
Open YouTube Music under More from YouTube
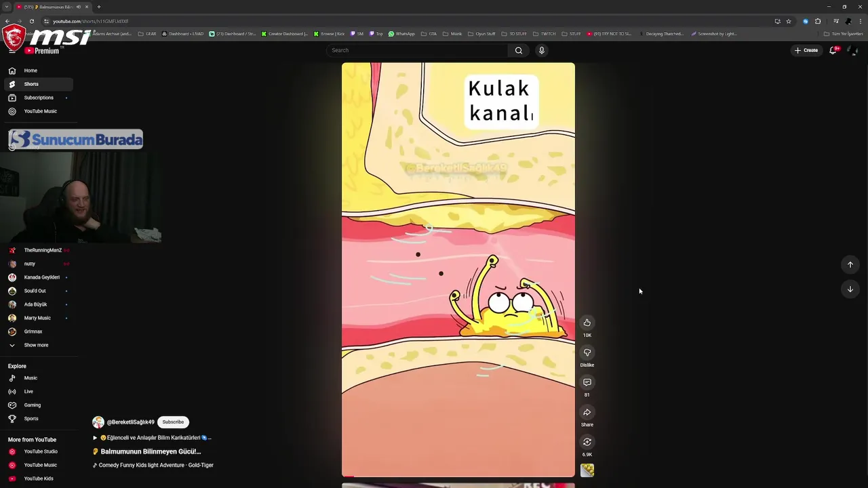tap(38, 465)
